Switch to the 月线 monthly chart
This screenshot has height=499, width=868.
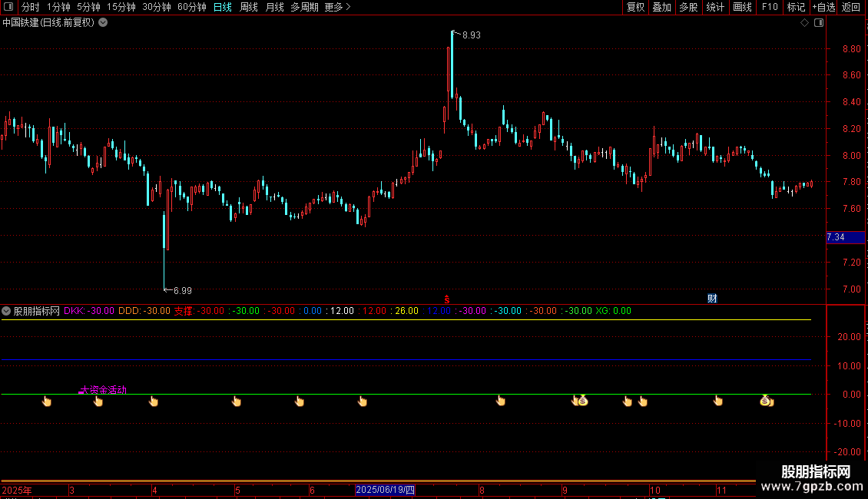(x=274, y=7)
